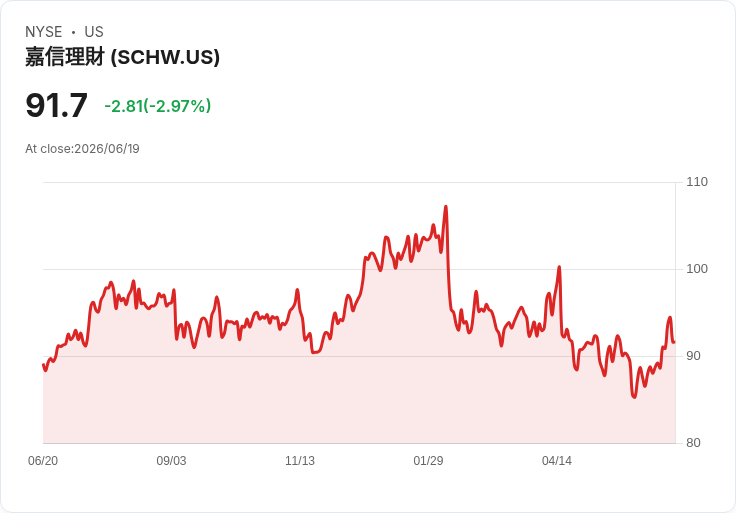Click the chart's highest peak near 01/29

click(x=445, y=207)
